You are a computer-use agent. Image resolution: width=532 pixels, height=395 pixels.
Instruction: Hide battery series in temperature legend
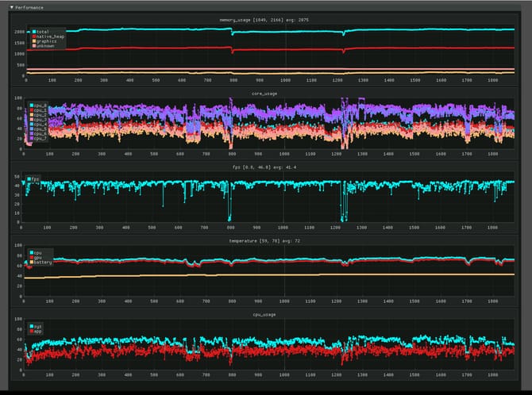pyautogui.click(x=40, y=263)
